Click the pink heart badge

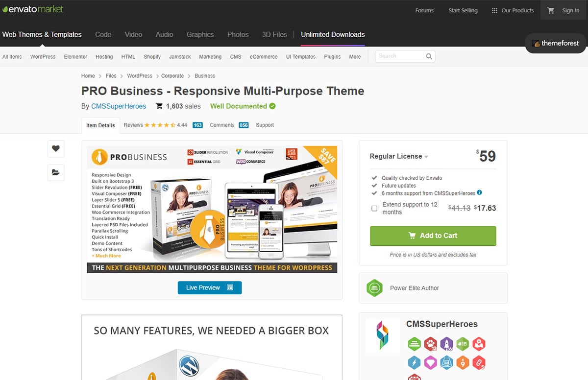click(x=431, y=363)
